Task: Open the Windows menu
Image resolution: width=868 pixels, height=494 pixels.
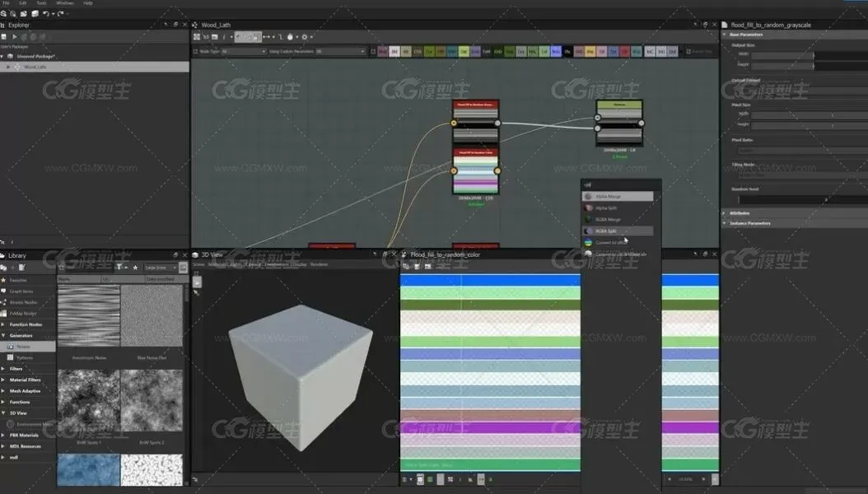Action: click(65, 2)
